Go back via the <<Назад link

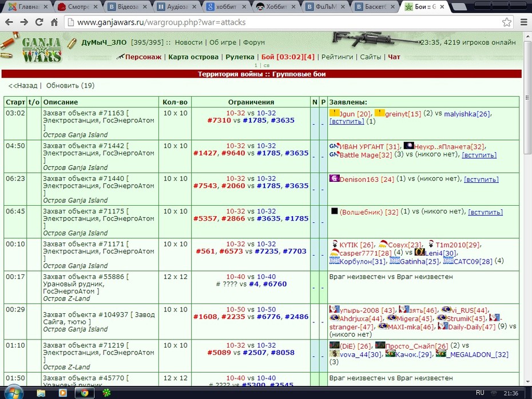point(23,86)
